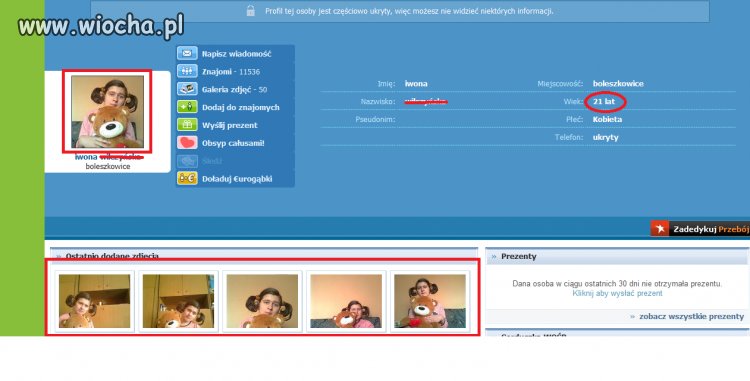Open Napisz wiadomość to write a message
This screenshot has height=381, width=750.
236,54
